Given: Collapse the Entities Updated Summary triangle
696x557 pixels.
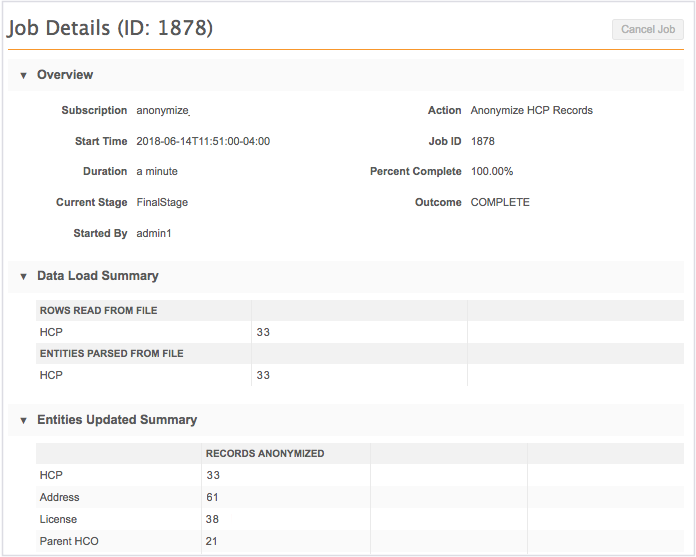Looking at the screenshot, I should click(23, 420).
